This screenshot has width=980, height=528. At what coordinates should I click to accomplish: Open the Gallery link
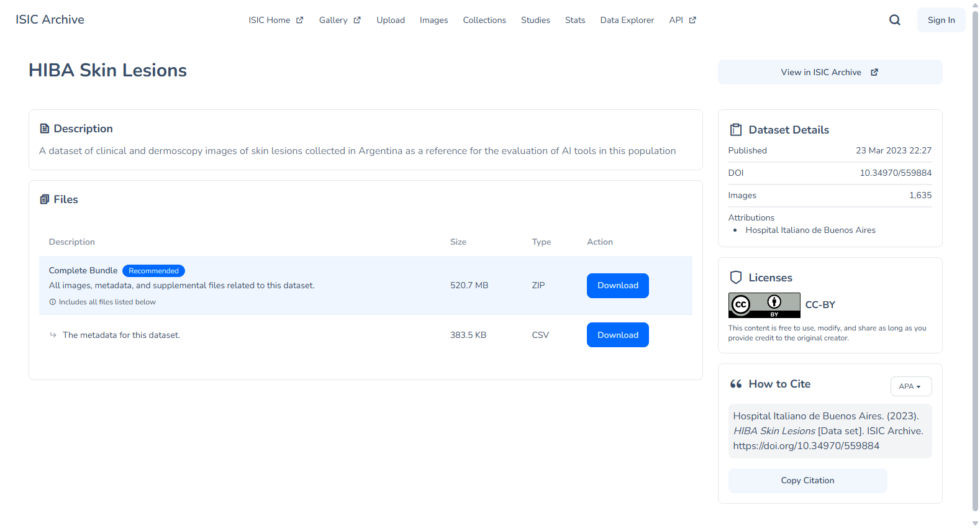tap(340, 20)
